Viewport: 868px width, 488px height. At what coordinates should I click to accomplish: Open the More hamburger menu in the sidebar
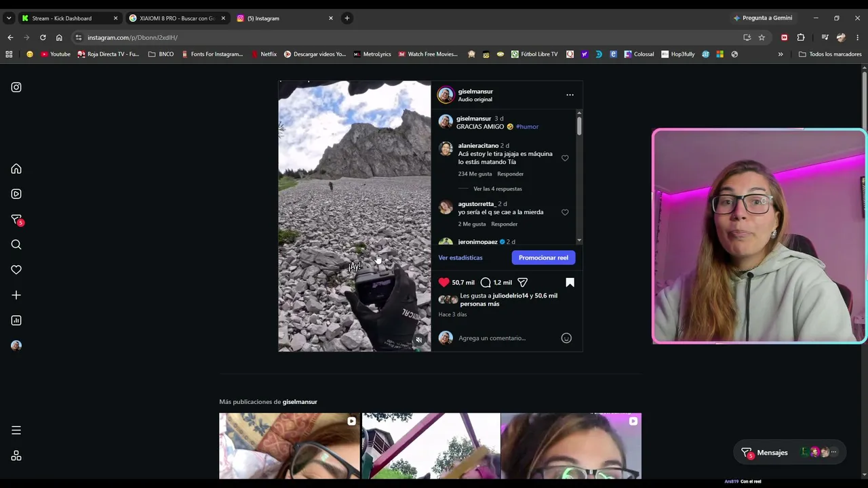(16, 430)
